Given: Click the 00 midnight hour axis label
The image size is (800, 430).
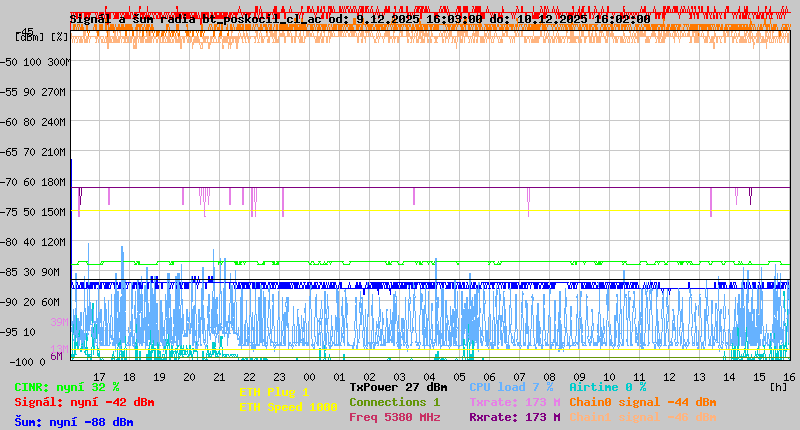Looking at the screenshot, I should (x=310, y=377).
